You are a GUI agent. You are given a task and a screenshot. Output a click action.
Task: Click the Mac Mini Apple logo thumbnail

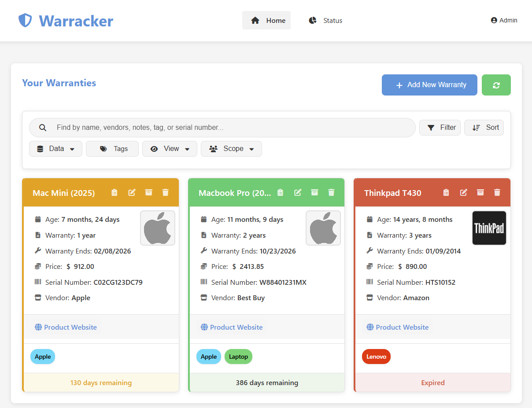[x=158, y=228]
